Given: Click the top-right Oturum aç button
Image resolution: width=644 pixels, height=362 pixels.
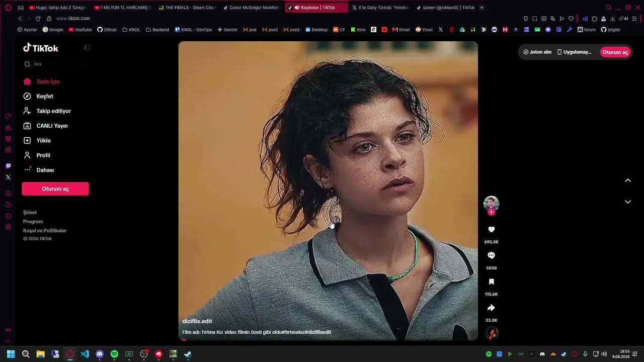Looking at the screenshot, I should tap(615, 52).
